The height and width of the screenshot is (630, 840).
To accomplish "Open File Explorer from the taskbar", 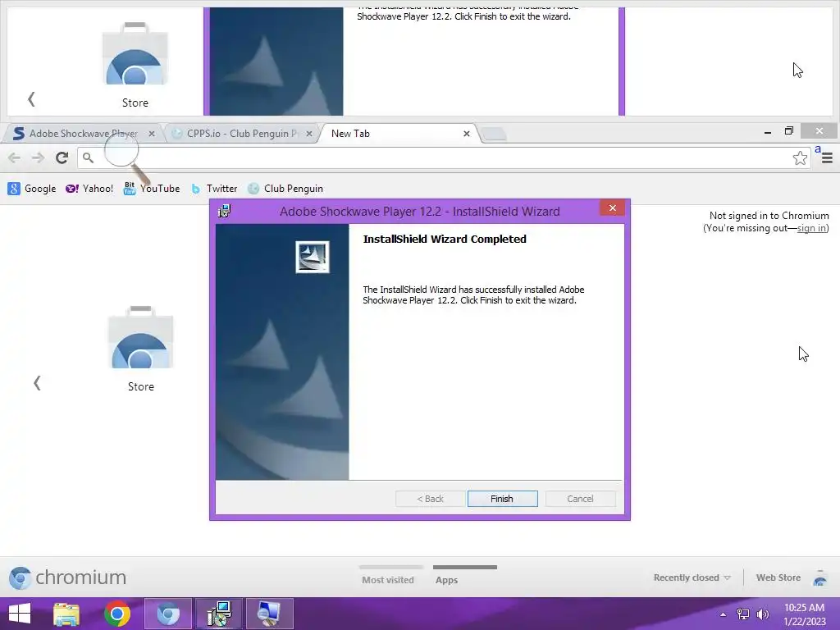I will 66,614.
